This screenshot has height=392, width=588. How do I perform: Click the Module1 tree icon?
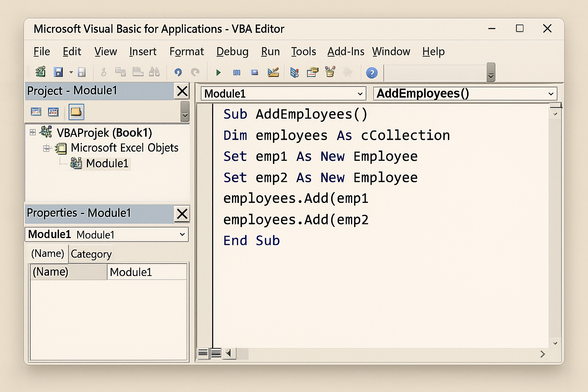(x=76, y=163)
